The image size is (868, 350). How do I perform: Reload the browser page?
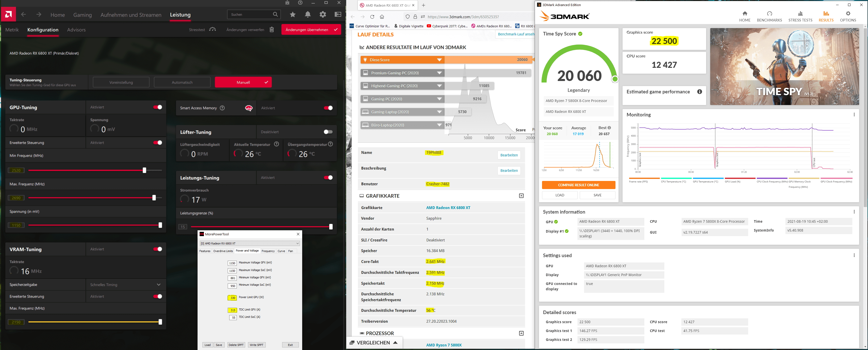click(x=372, y=17)
